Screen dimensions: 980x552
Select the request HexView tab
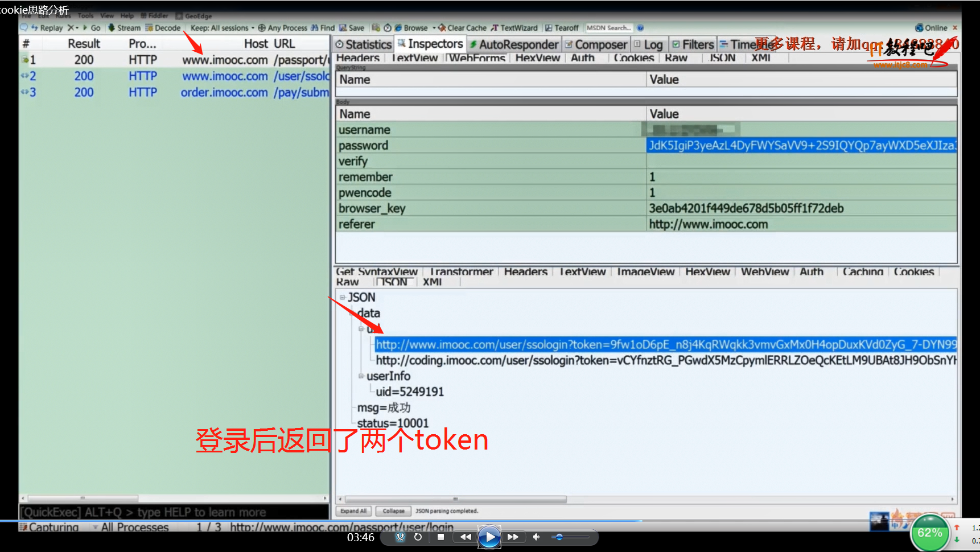(x=538, y=58)
